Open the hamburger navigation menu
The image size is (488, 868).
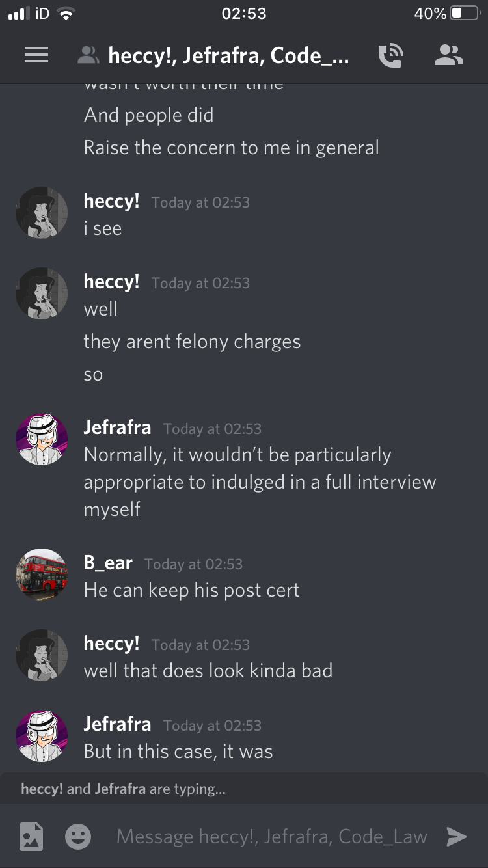coord(36,56)
